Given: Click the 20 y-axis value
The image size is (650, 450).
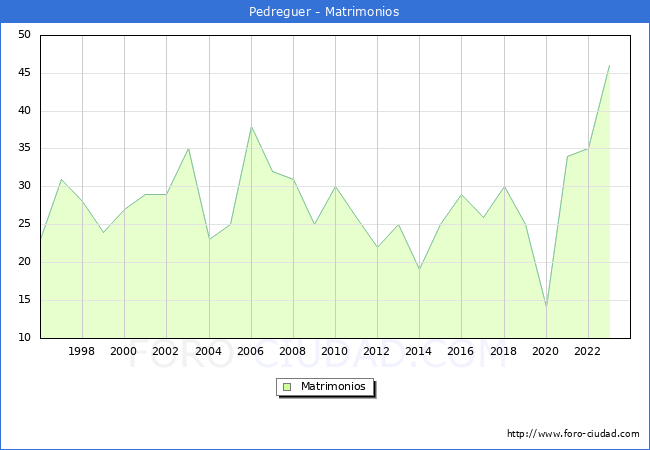Looking at the screenshot, I should click(x=24, y=261).
